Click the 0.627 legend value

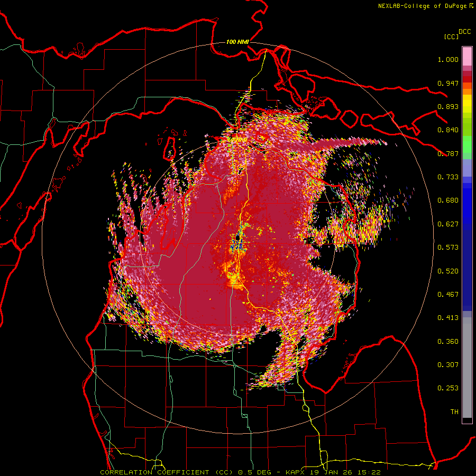coord(448,224)
